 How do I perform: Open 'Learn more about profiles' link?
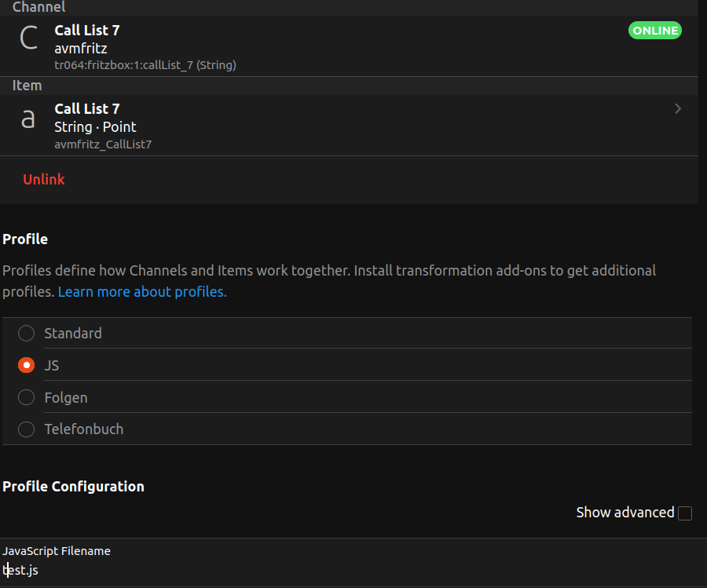pyautogui.click(x=142, y=292)
